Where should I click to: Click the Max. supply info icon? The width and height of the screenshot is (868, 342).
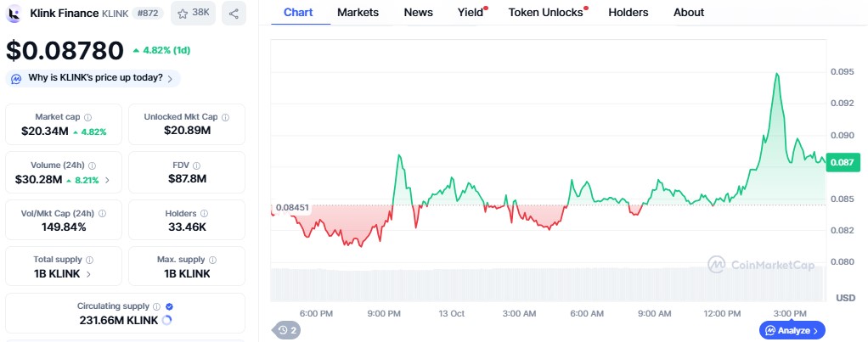[212, 260]
